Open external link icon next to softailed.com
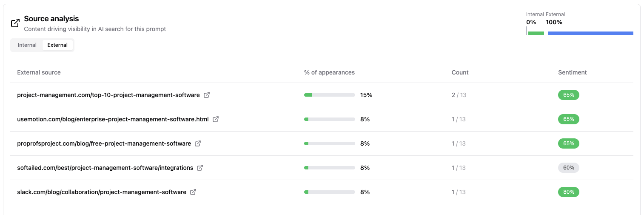644x215 pixels. (x=200, y=168)
